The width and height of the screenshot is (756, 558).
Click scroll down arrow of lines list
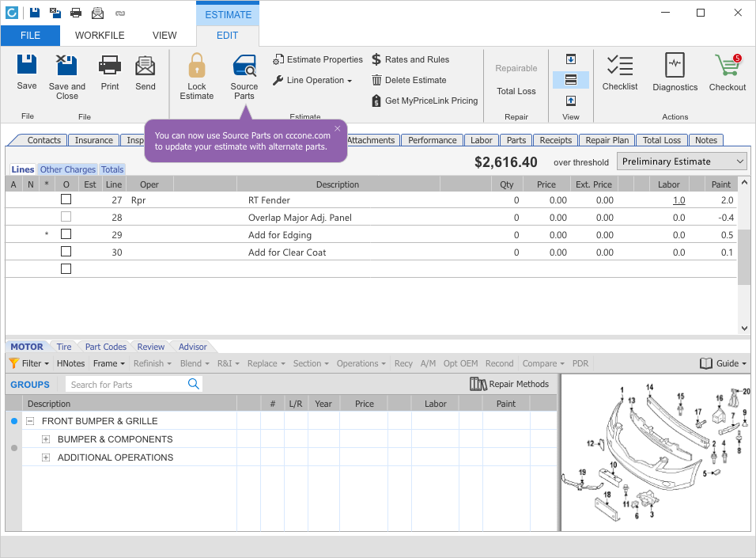coord(744,328)
